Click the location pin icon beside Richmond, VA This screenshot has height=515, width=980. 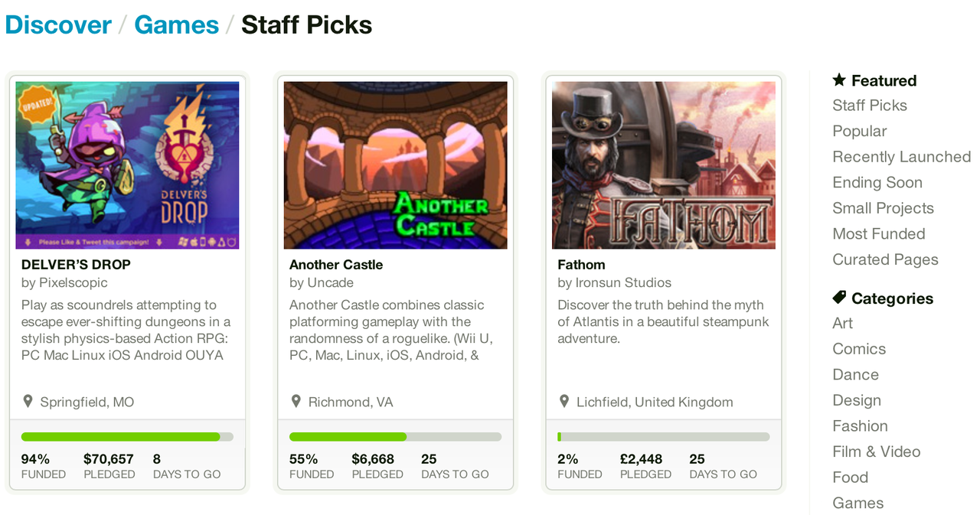coord(296,401)
